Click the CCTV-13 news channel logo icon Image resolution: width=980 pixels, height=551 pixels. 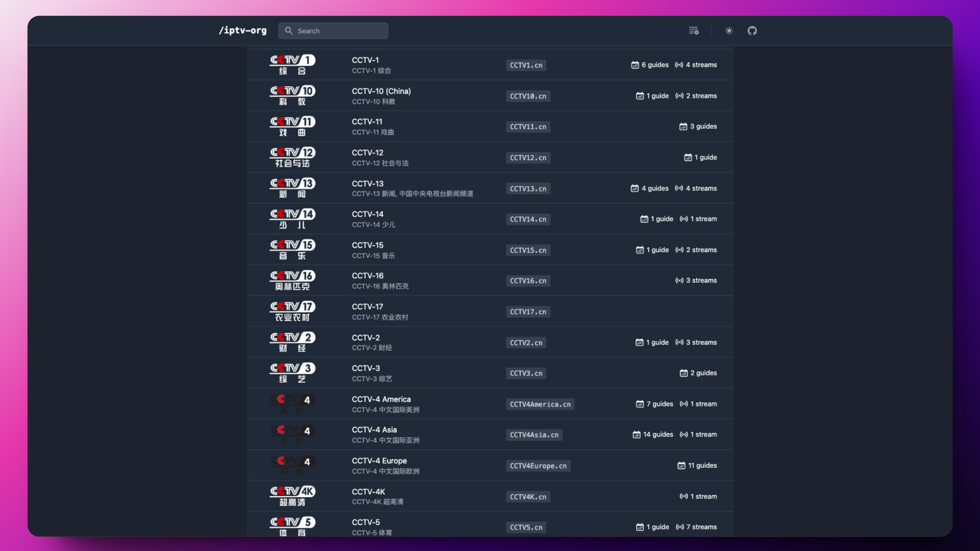[292, 188]
